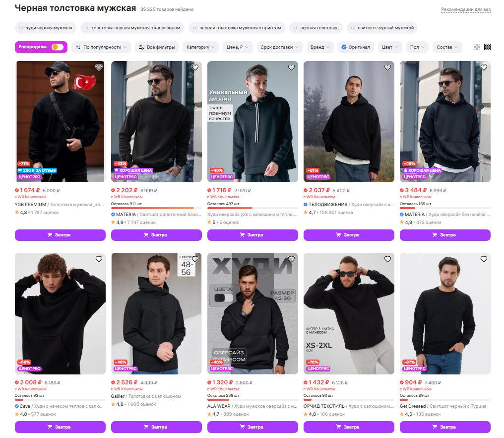
Task: Open the По популярности sort dropdown
Action: coord(102,47)
